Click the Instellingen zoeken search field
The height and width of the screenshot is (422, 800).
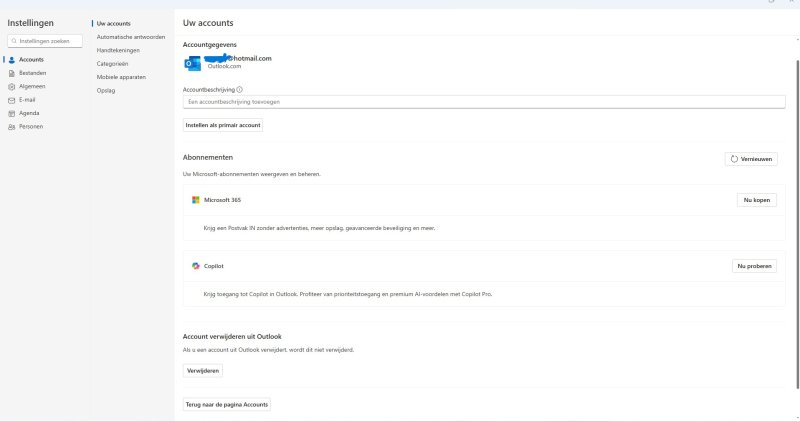coord(45,41)
